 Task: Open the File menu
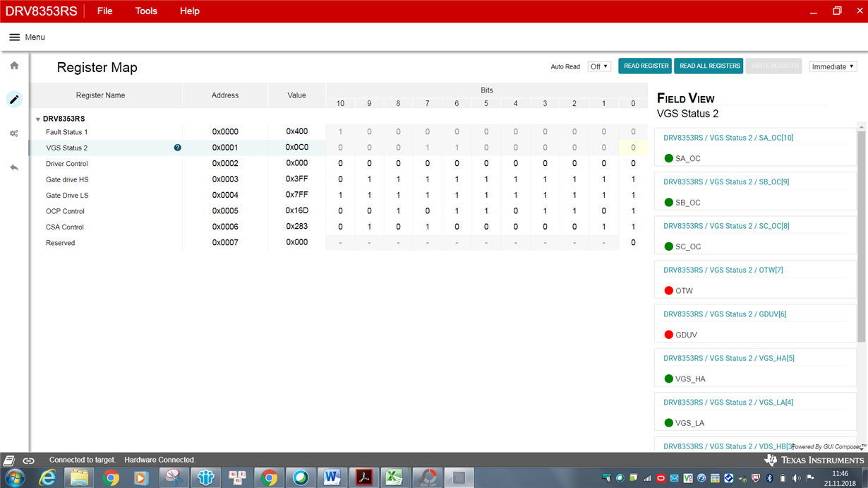tap(104, 11)
